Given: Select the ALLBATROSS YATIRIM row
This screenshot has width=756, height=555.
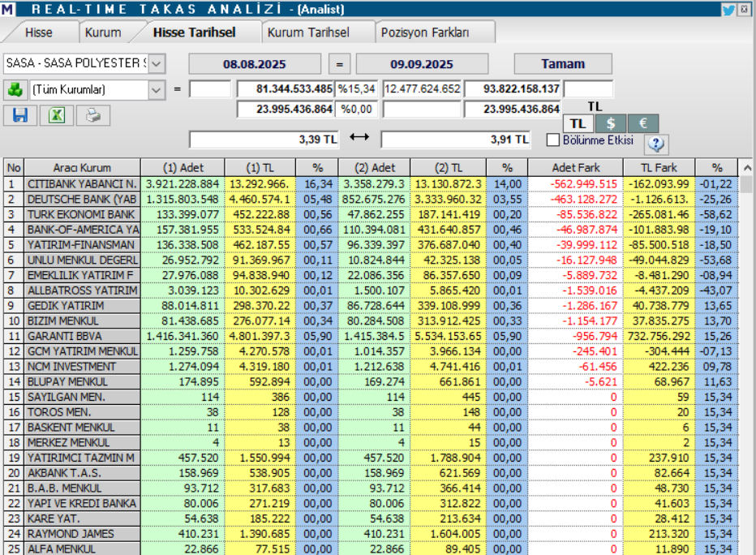Looking at the screenshot, I should [x=372, y=290].
